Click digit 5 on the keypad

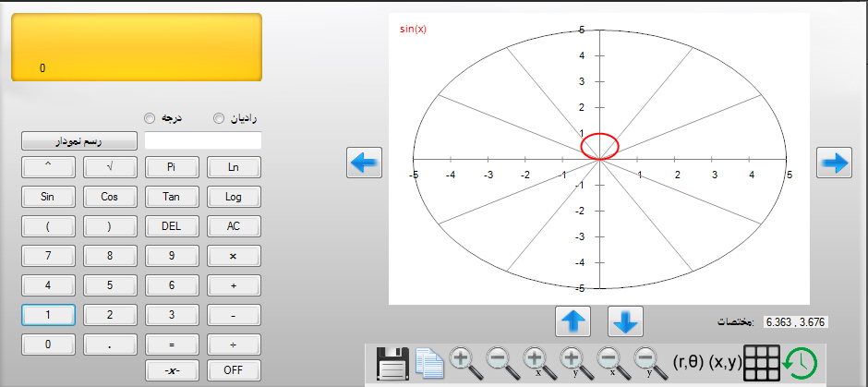coord(110,285)
